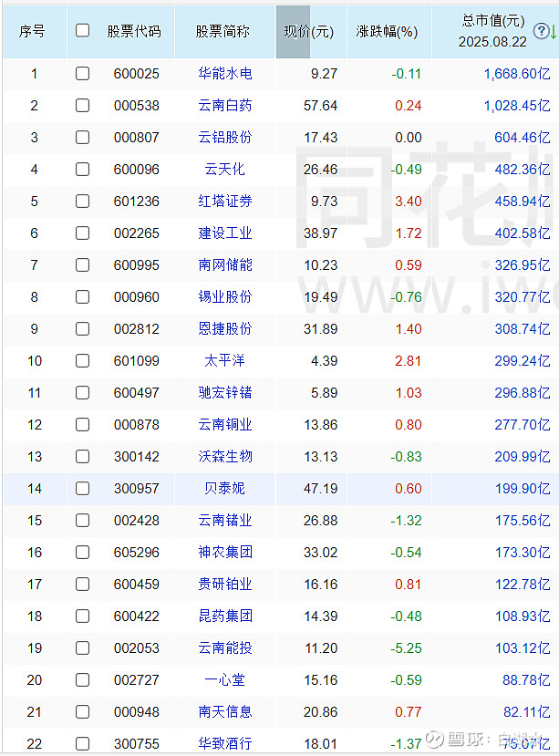Click market value 604.46亿
The height and width of the screenshot is (756, 559).
click(x=523, y=138)
